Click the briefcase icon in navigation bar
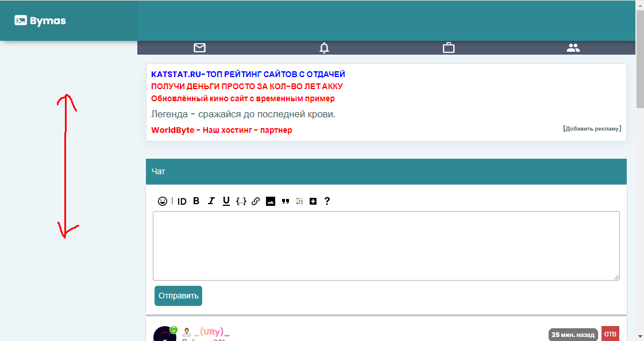The image size is (644, 341). (x=449, y=48)
